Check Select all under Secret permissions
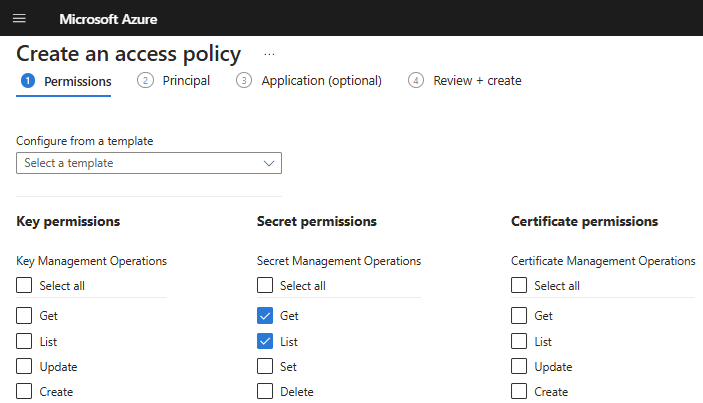This screenshot has height=403, width=703. (266, 286)
